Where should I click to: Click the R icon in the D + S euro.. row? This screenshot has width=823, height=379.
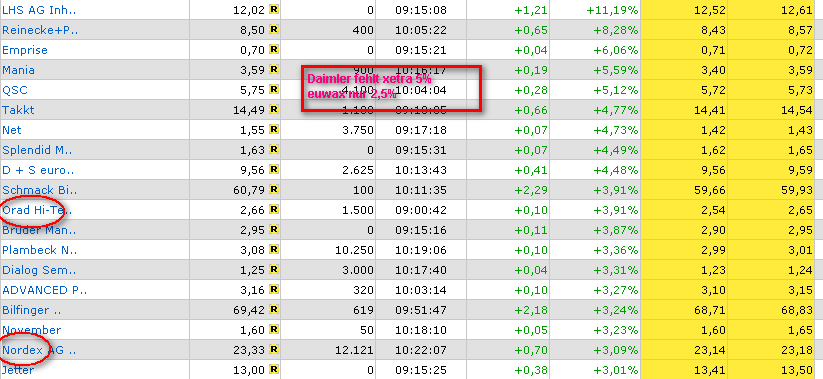click(273, 170)
